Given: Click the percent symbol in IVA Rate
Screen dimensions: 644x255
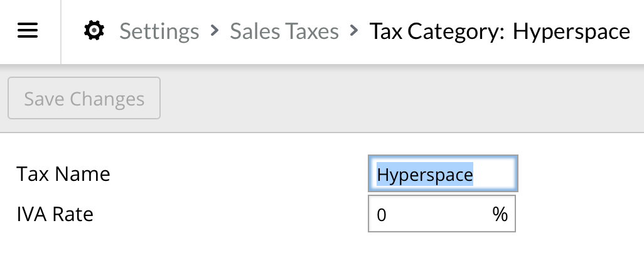Looking at the screenshot, I should coord(500,215).
